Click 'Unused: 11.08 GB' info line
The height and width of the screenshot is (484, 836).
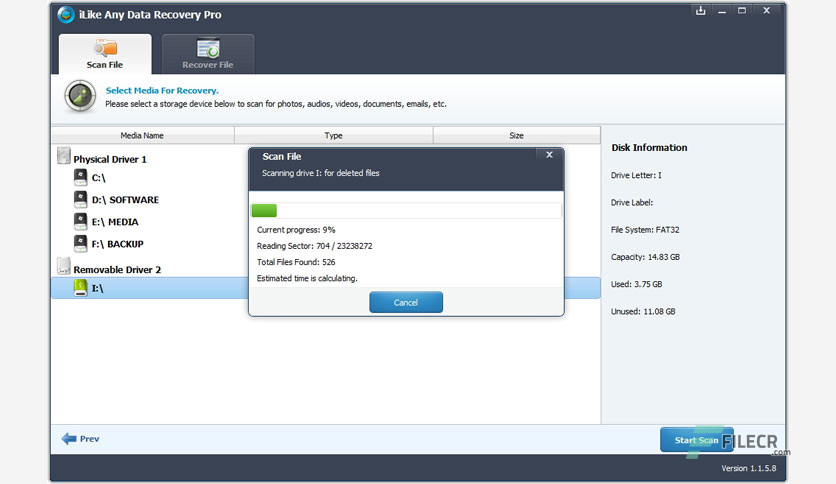coord(643,311)
